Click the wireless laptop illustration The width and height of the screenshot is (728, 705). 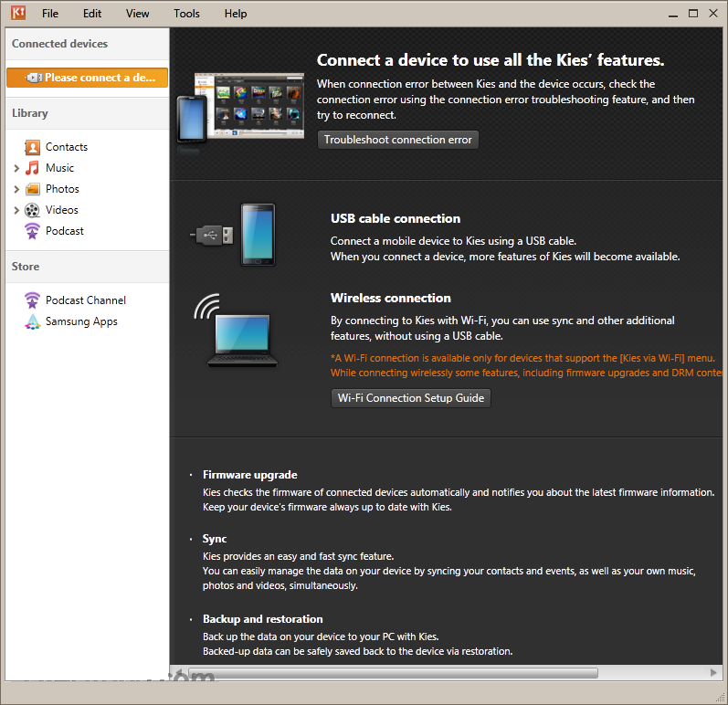click(x=237, y=331)
